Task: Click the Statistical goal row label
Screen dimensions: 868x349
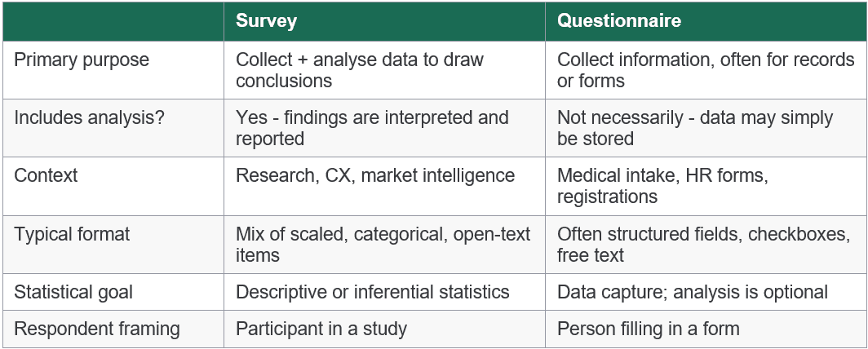Action: tap(73, 292)
